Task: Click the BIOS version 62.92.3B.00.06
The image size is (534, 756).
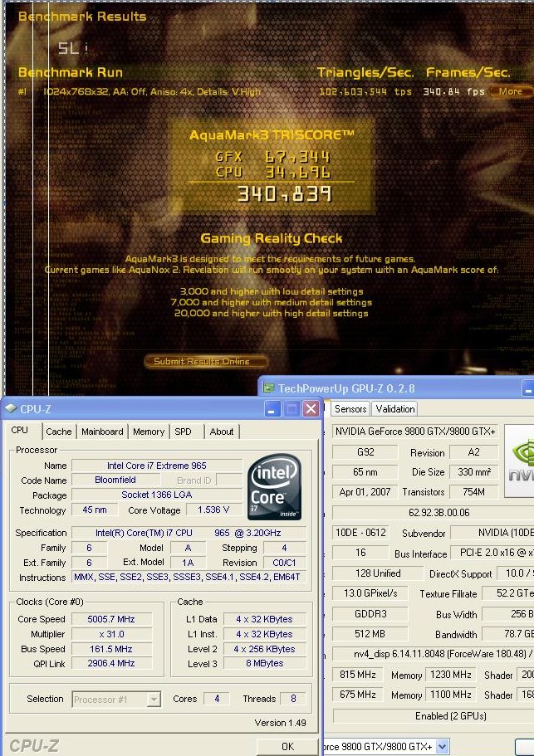Action: point(434,513)
